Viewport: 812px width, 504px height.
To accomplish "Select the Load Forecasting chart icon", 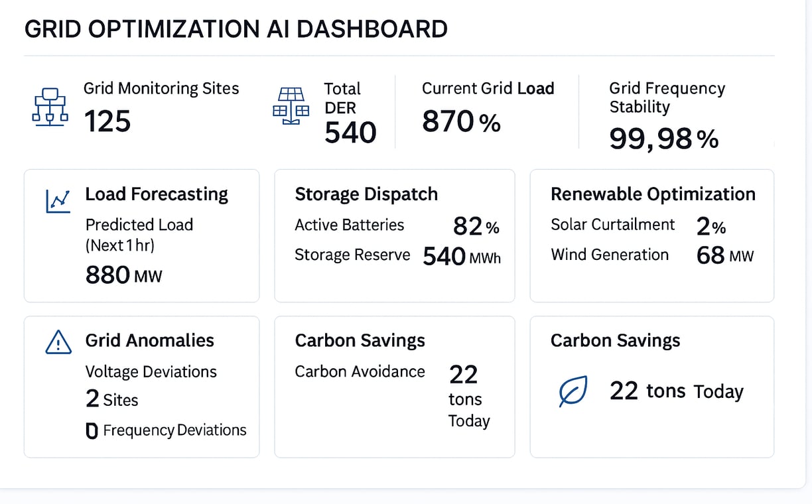I will pos(58,202).
